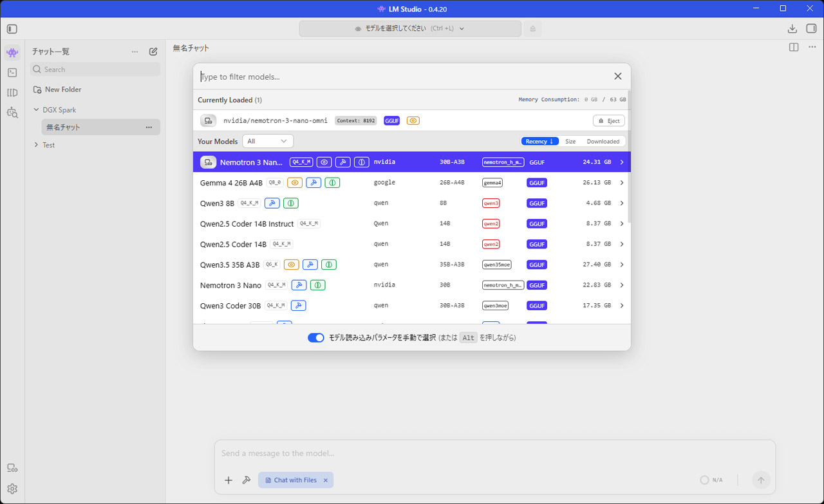Open settings with the gear icon

point(12,489)
